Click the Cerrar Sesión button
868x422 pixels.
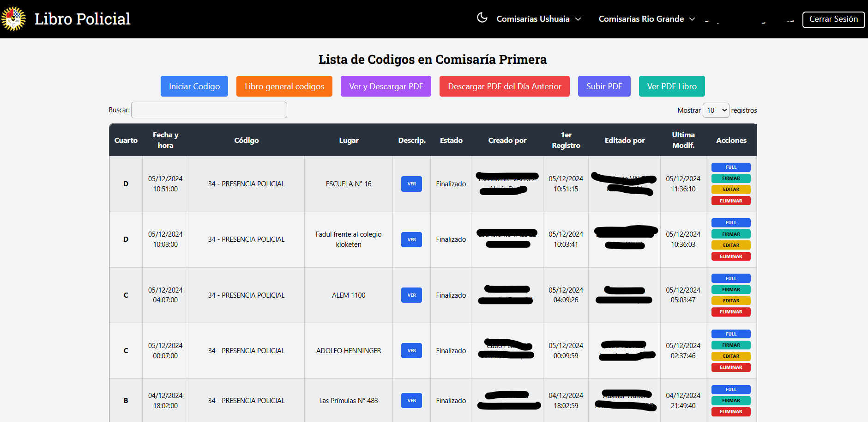click(x=833, y=19)
